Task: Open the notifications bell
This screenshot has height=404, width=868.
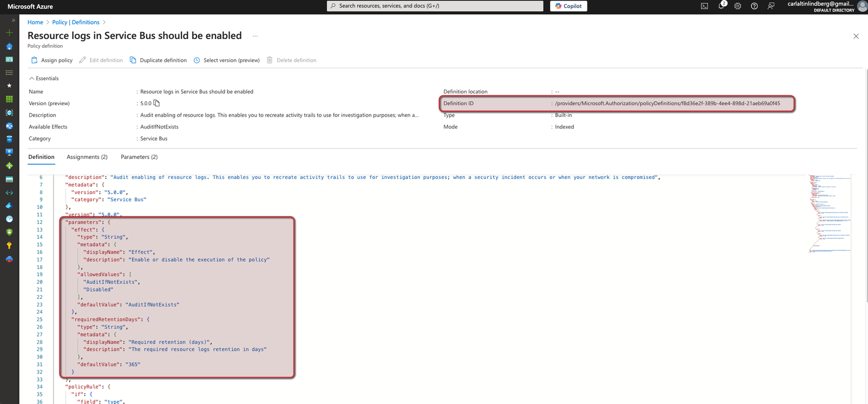Action: point(721,6)
